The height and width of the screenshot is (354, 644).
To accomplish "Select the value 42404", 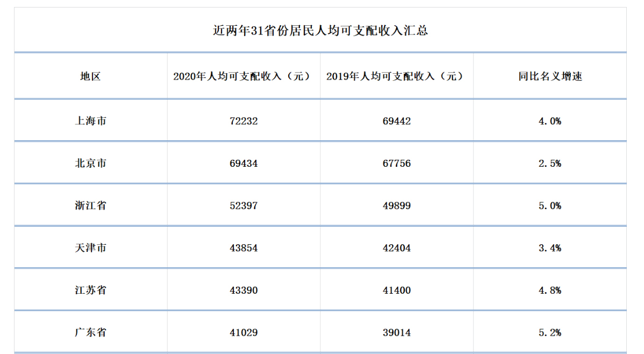I will click(397, 248).
